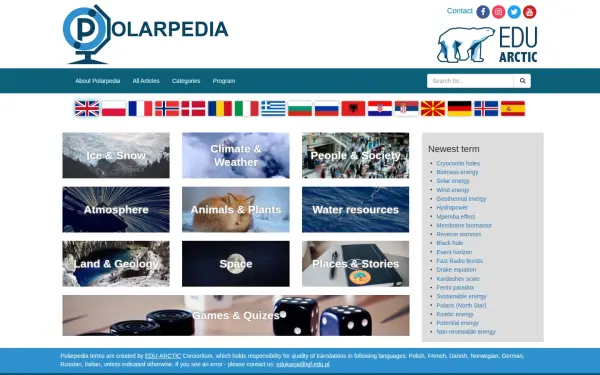Open the Hydropower term
600x375 pixels.
pos(452,207)
